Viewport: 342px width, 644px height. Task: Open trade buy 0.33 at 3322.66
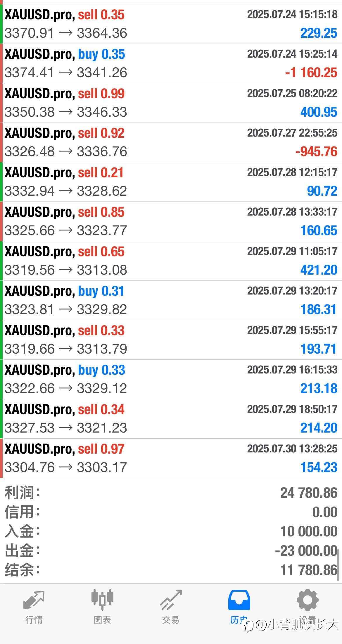(171, 379)
